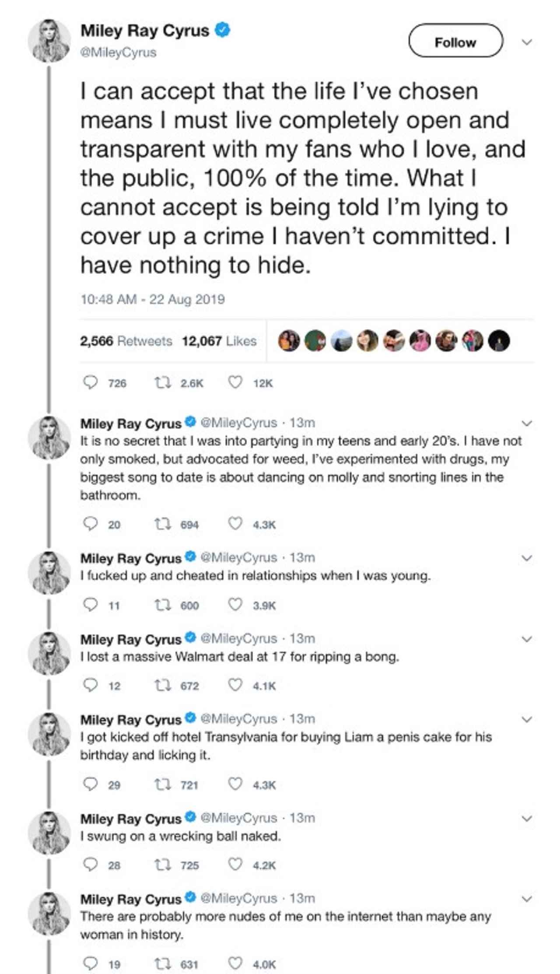Viewport: 560px width, 974px height.
Task: Like the Walmart deal tweet
Action: [235, 685]
